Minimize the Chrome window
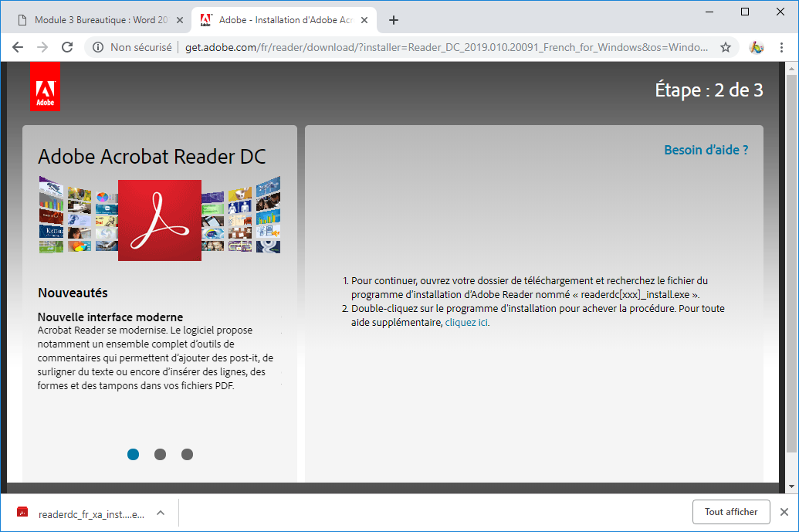The image size is (799, 532). 709,12
